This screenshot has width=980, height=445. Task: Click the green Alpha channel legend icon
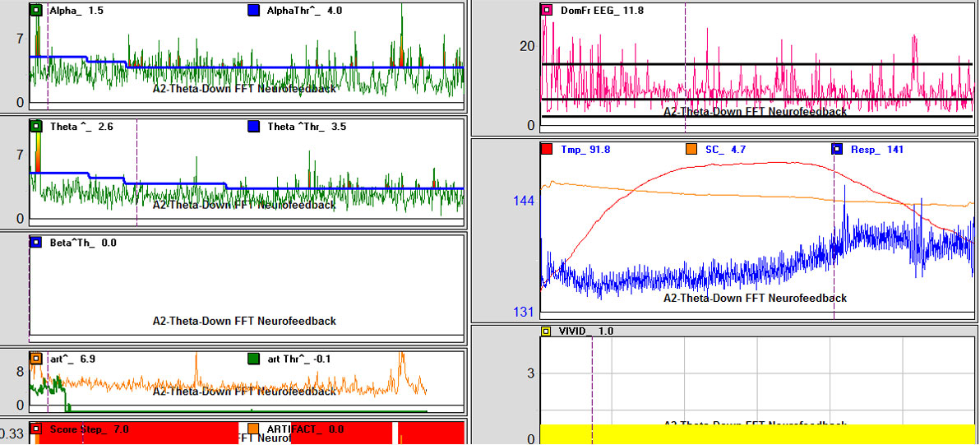36,12
